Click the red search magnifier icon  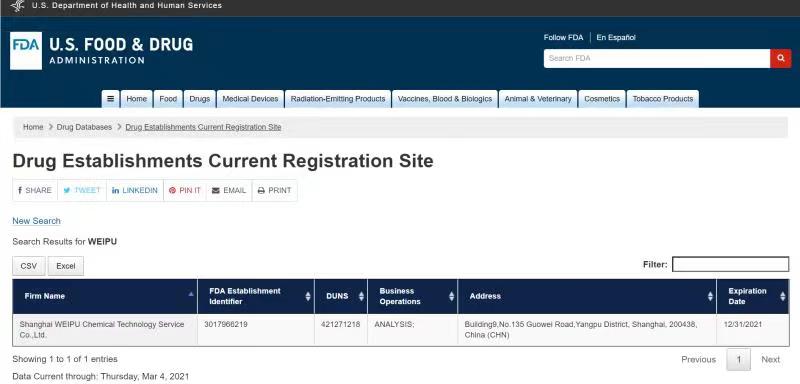(x=781, y=59)
